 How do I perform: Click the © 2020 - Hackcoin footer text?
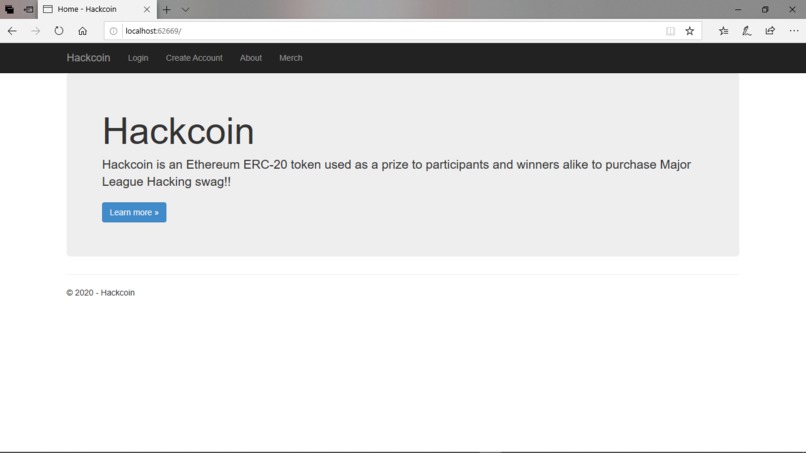coord(100,293)
